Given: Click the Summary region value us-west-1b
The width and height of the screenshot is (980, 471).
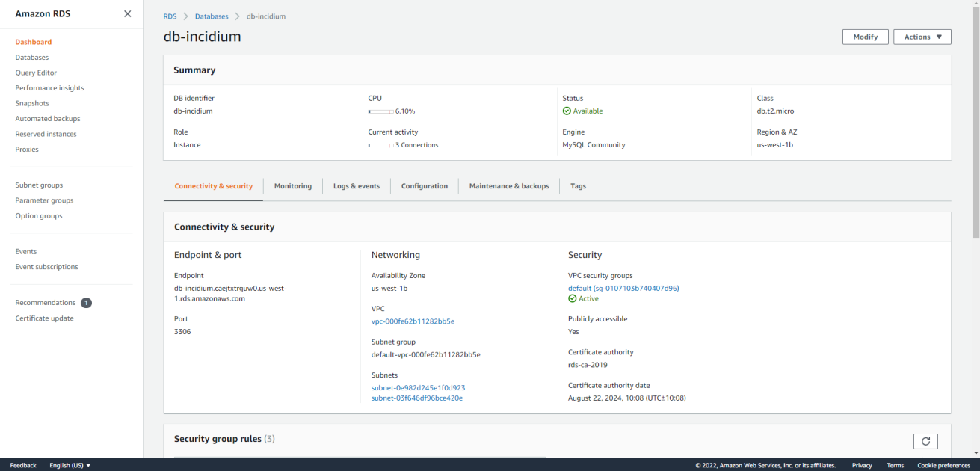Looking at the screenshot, I should pos(774,145).
